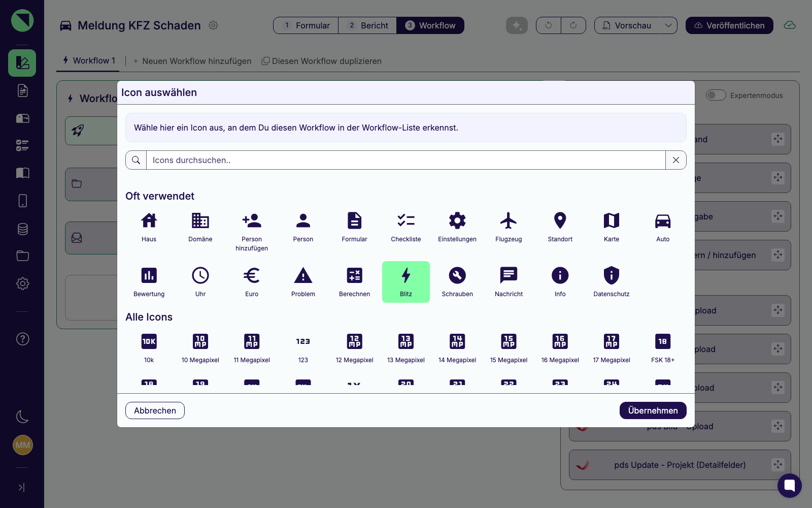Switch to the Formular step tab

306,25
